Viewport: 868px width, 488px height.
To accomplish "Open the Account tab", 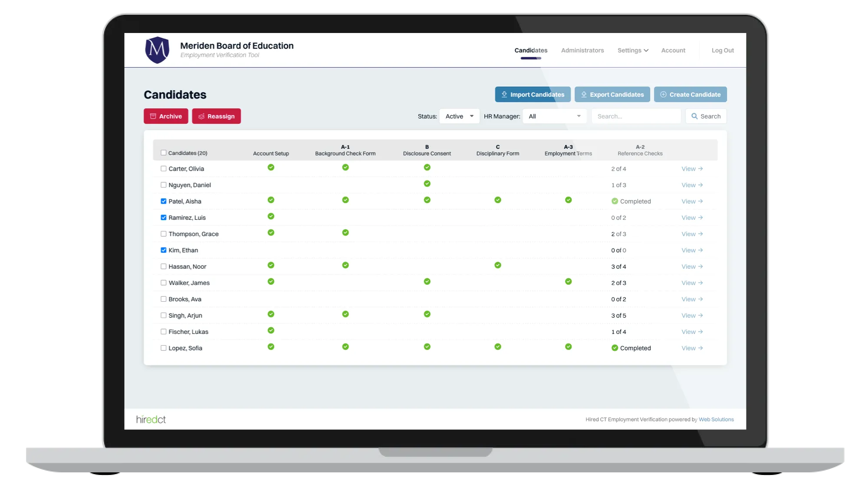I will point(673,50).
